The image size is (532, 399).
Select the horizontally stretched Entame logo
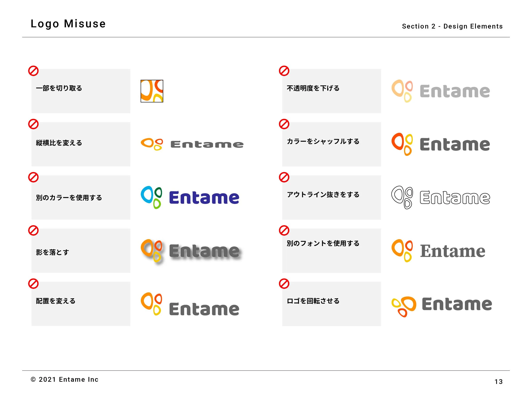point(192,144)
